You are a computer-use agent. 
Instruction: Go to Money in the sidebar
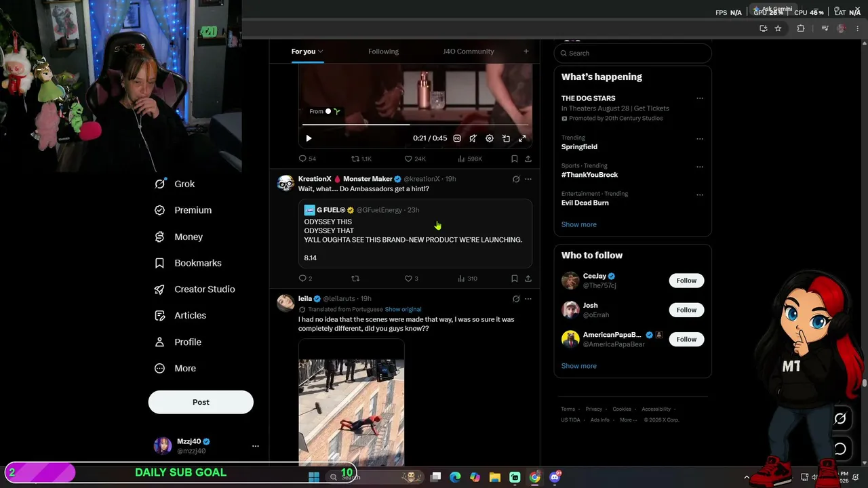tap(178, 237)
